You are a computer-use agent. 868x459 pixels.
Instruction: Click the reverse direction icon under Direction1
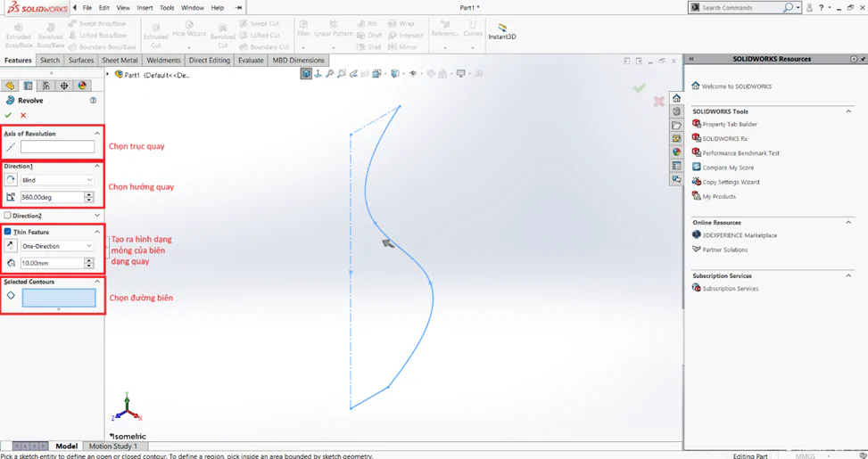(11, 180)
